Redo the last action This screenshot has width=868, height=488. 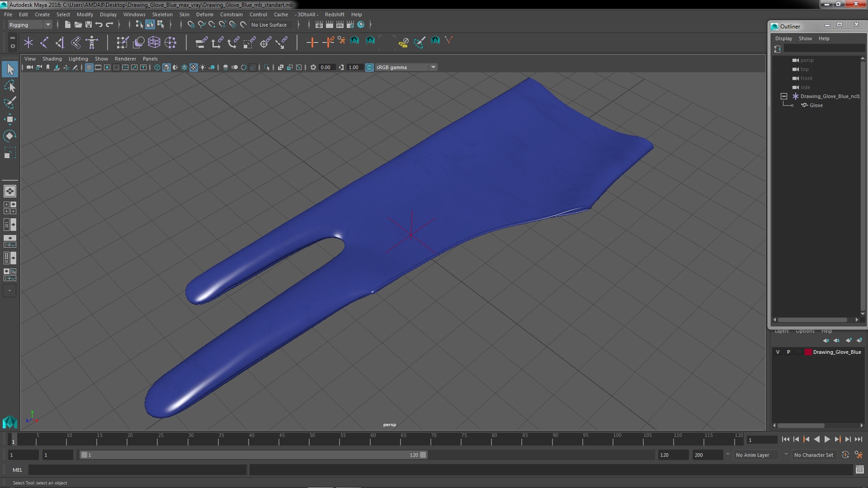click(109, 25)
